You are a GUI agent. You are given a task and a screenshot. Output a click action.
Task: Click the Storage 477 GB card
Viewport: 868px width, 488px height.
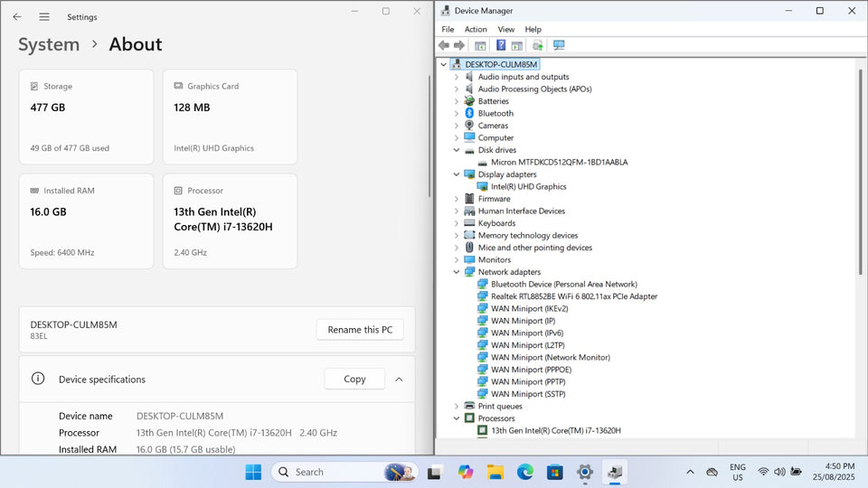(87, 117)
